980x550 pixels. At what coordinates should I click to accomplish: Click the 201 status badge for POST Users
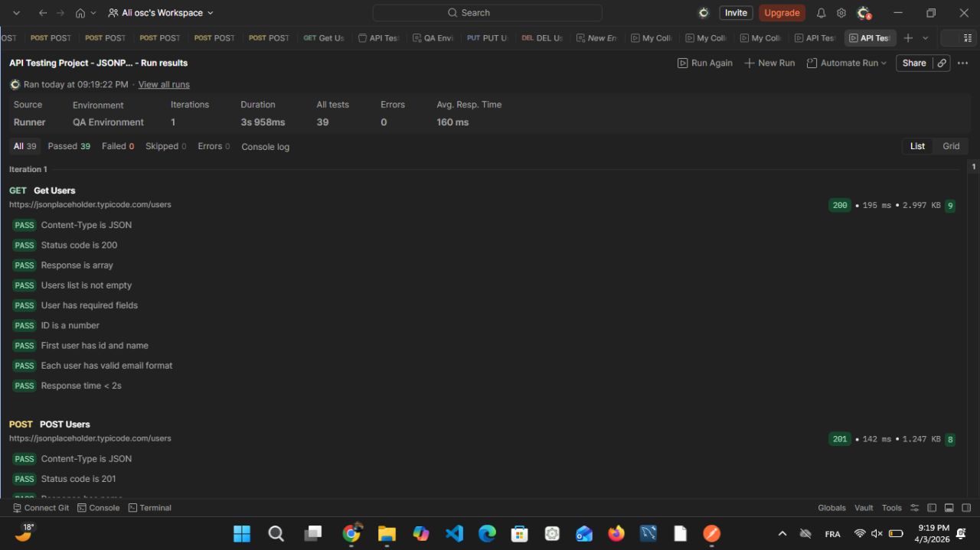pos(840,439)
